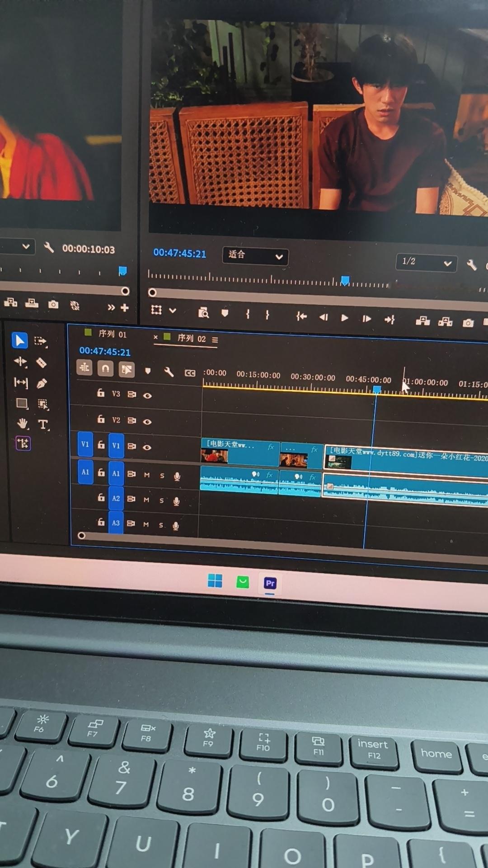The height and width of the screenshot is (868, 488).
Task: Click V1 source patching button
Action: tap(85, 444)
